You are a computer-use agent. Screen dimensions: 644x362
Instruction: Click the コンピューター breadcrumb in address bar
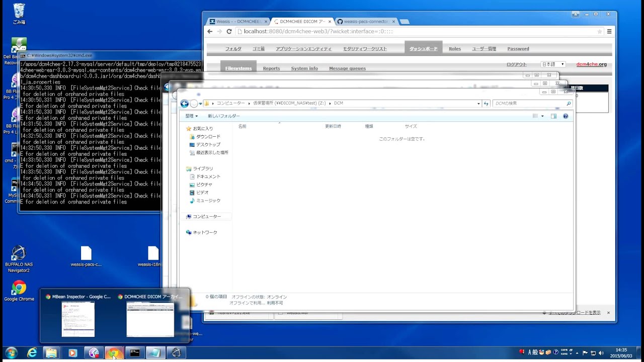[x=230, y=103]
